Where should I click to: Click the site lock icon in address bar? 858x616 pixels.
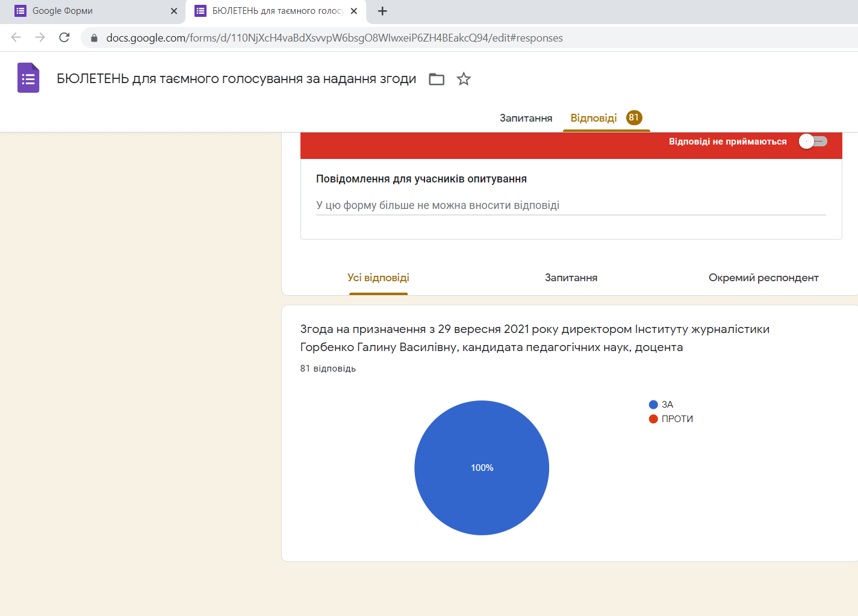click(x=94, y=38)
